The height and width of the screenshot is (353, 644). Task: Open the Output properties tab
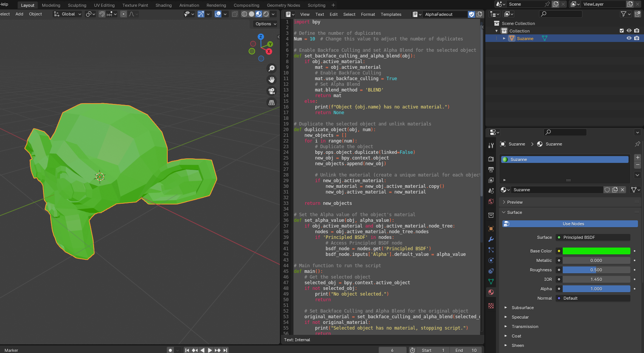pos(491,170)
